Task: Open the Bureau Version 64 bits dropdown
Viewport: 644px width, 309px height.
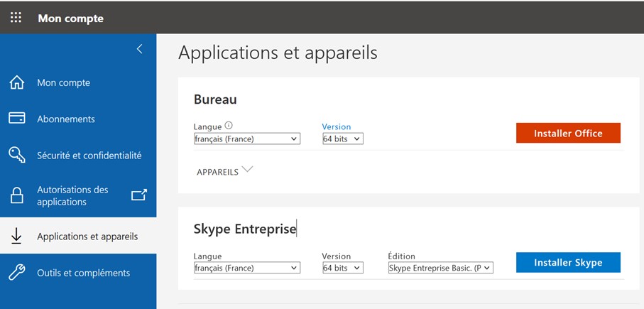Action: [342, 139]
